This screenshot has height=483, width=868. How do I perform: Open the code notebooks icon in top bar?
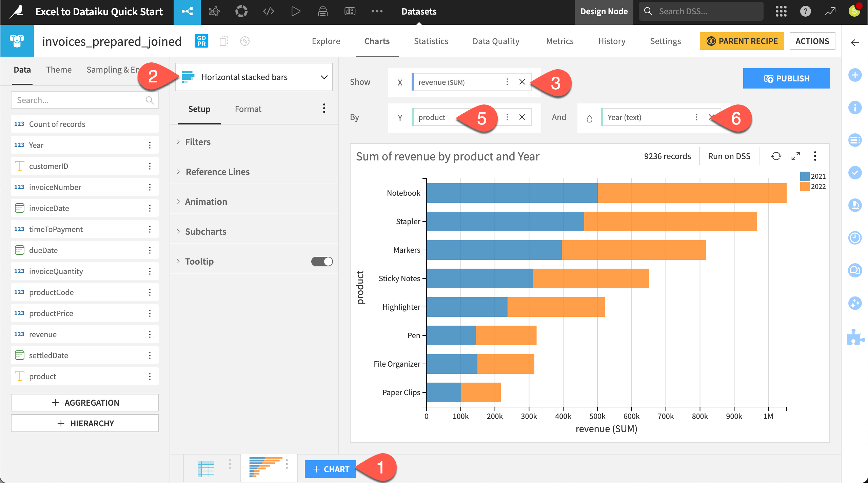coord(268,11)
